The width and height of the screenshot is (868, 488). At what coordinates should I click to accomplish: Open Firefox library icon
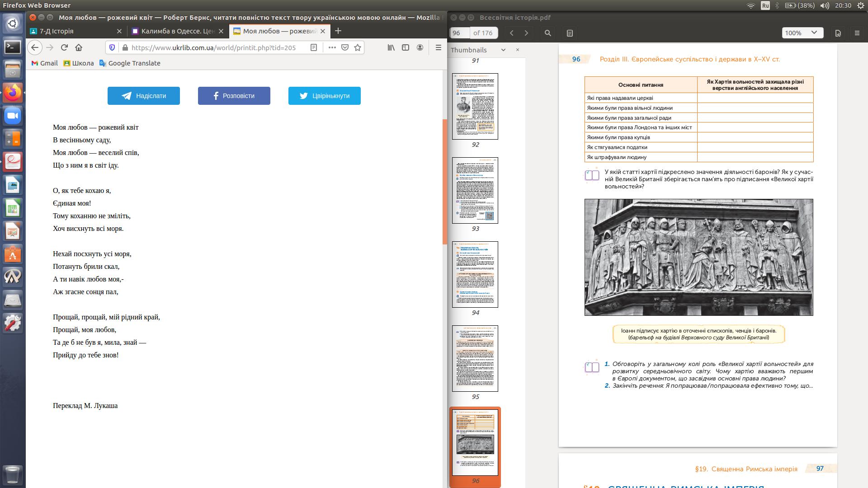391,47
